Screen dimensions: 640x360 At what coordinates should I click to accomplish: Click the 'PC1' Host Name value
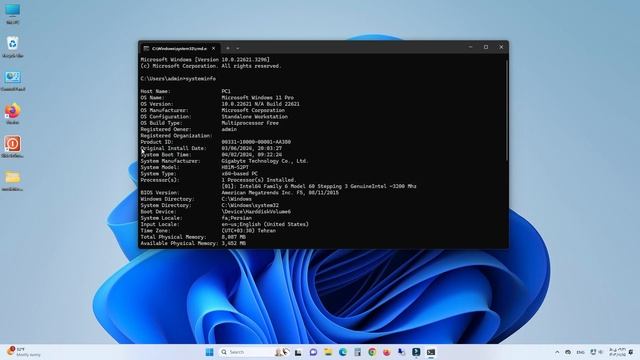226,91
